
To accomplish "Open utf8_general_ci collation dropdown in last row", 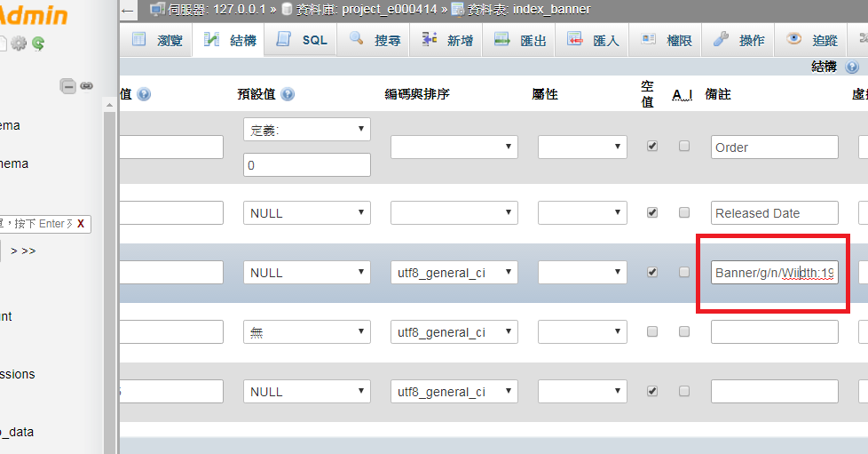I will [454, 391].
